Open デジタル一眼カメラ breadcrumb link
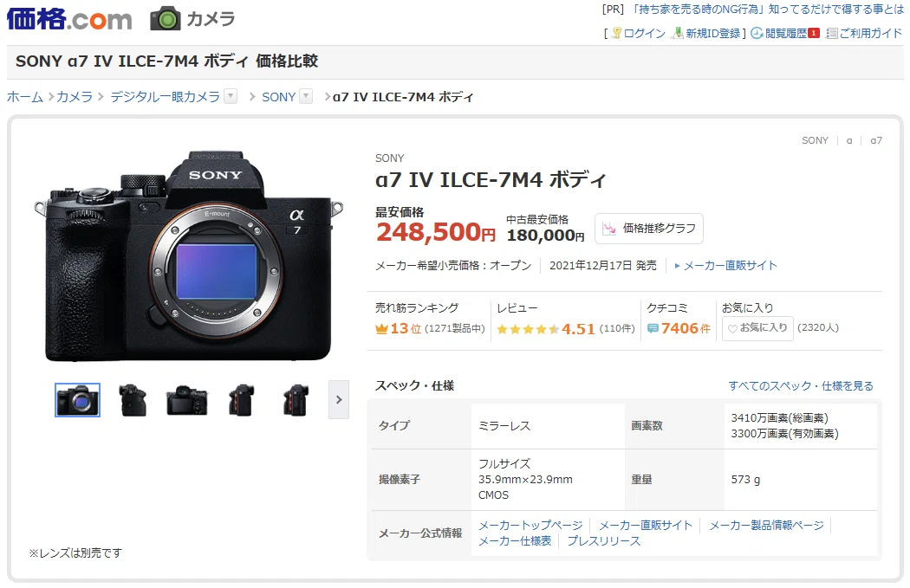 click(165, 97)
